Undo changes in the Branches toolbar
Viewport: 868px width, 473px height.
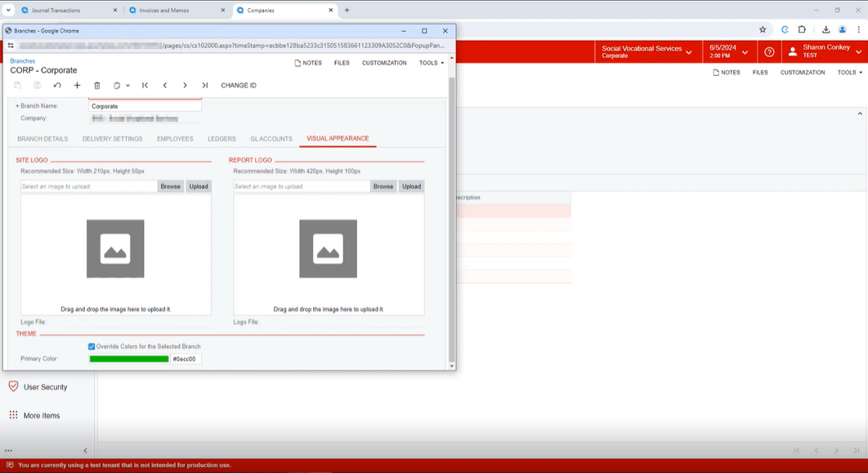58,85
